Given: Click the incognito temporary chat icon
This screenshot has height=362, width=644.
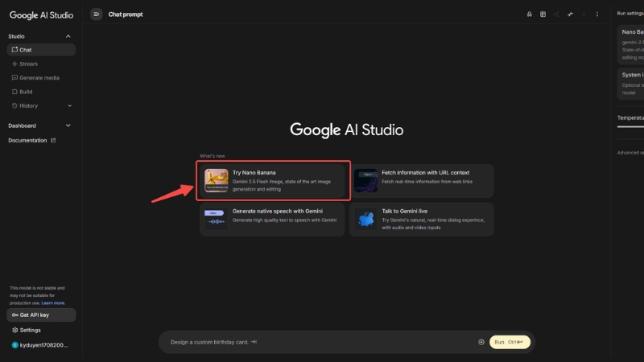Looking at the screenshot, I should 529,14.
